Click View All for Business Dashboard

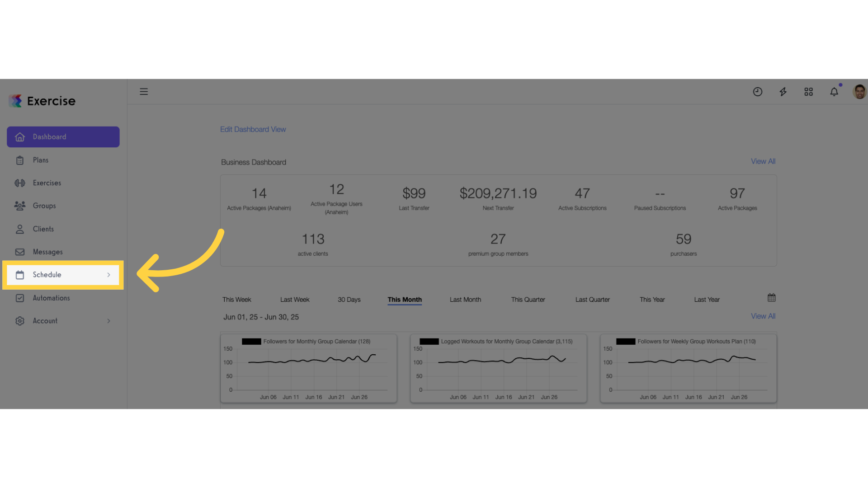pyautogui.click(x=763, y=161)
